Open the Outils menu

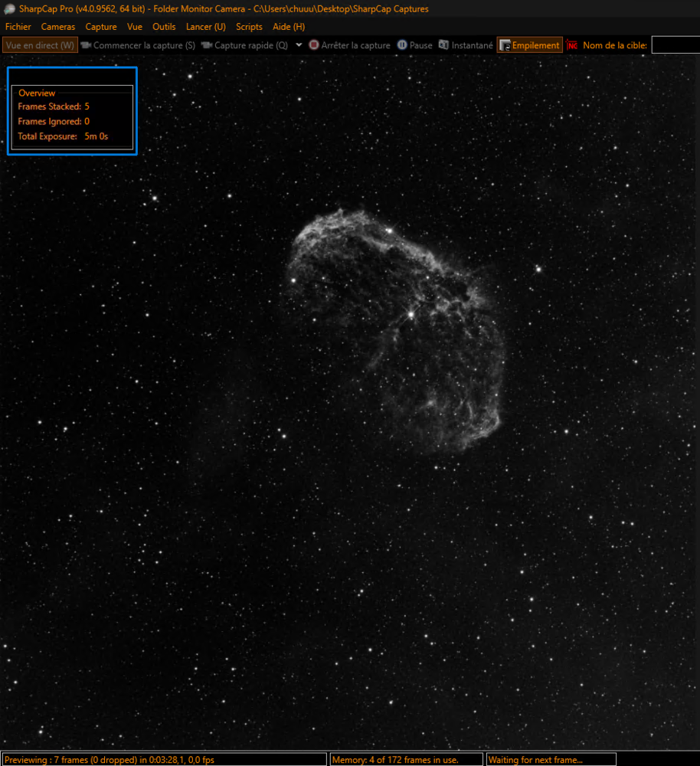coord(164,27)
